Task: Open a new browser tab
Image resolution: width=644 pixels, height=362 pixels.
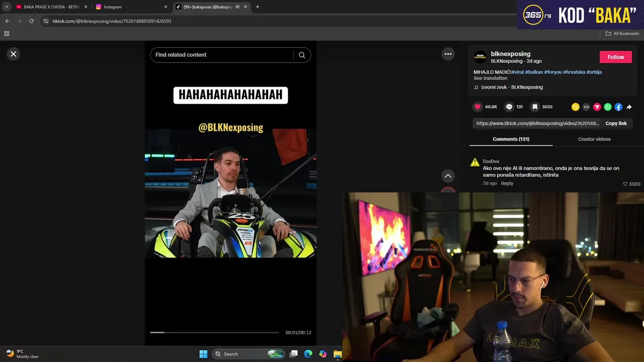Action: [257, 7]
